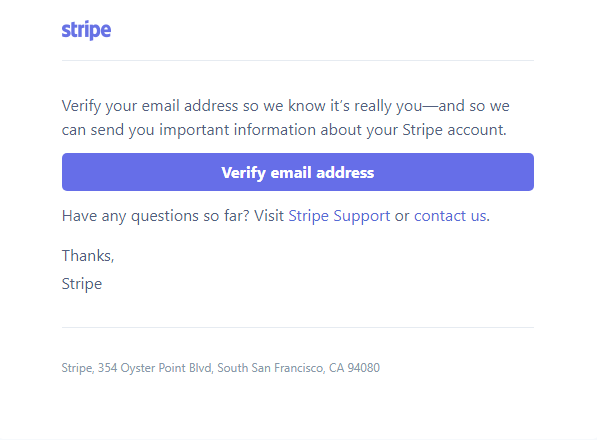Click the Stripe logo at top
This screenshot has height=440, width=597.
pyautogui.click(x=86, y=30)
